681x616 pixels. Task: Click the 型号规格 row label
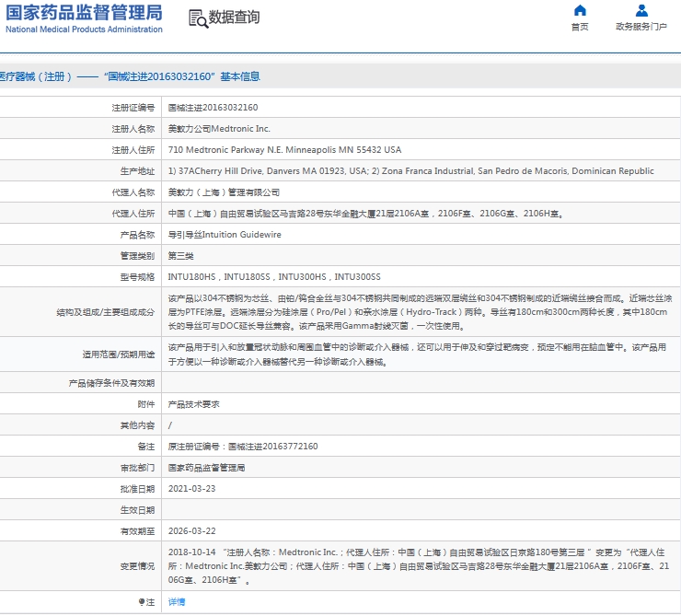click(x=137, y=277)
